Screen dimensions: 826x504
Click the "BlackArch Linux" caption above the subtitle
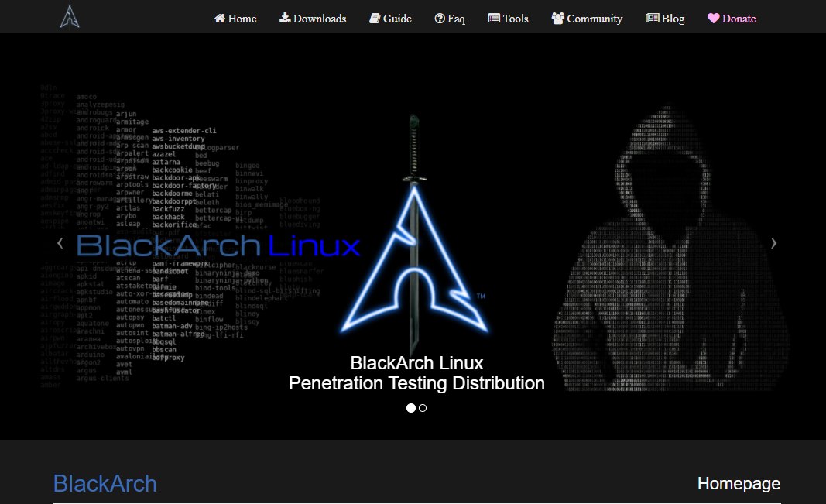(416, 363)
